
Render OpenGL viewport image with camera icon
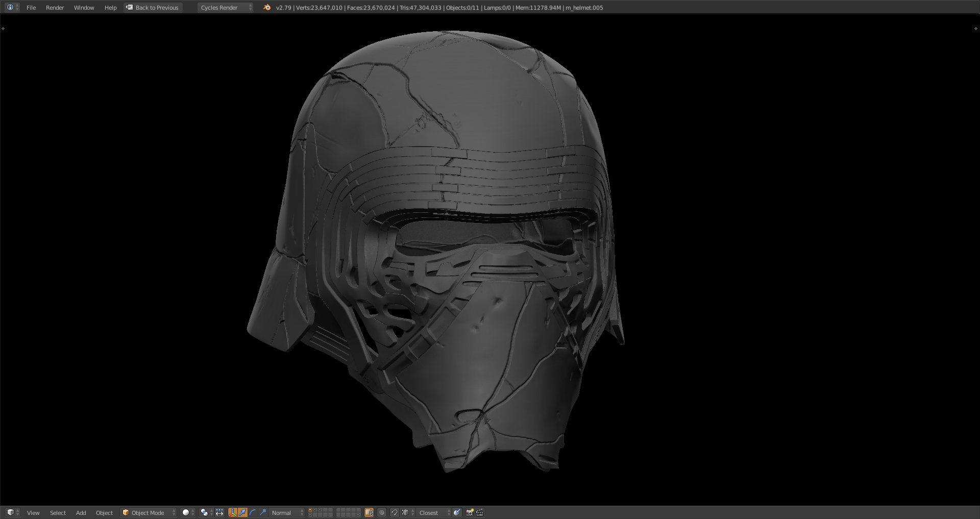(470, 512)
